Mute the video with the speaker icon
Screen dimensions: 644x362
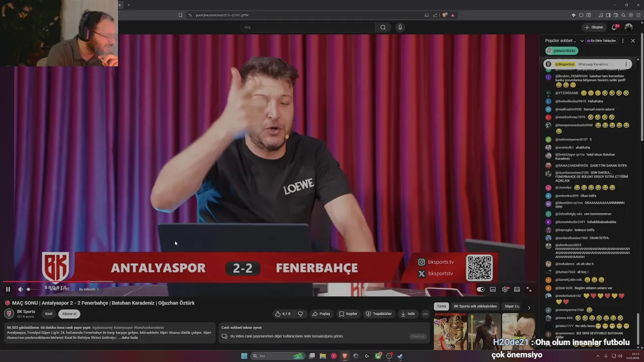tap(21, 289)
